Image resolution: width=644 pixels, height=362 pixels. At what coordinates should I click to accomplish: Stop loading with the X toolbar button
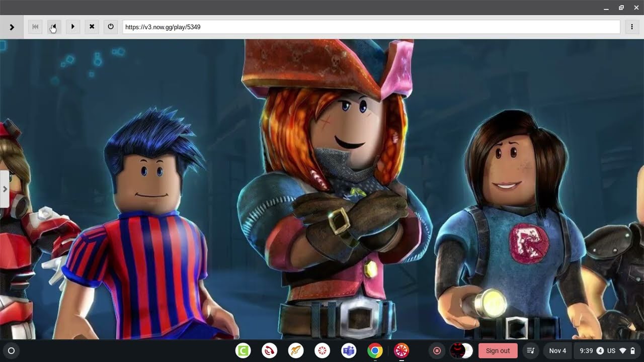click(92, 27)
